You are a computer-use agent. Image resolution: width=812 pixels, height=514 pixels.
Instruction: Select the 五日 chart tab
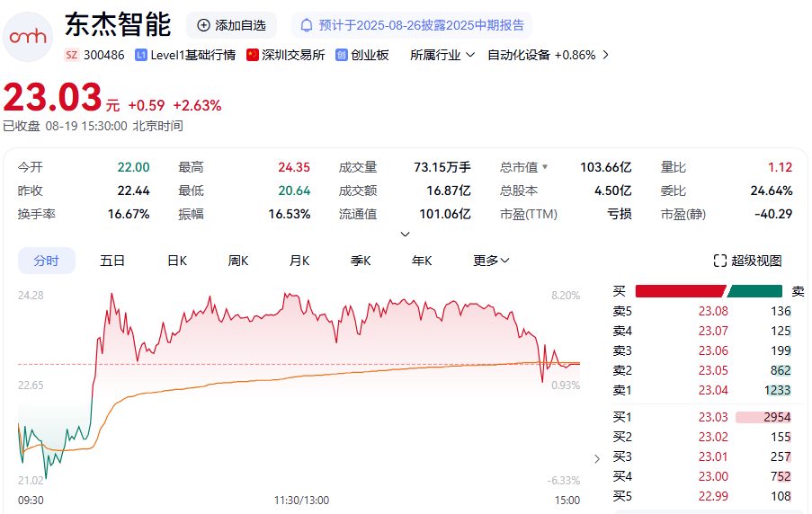click(x=112, y=261)
